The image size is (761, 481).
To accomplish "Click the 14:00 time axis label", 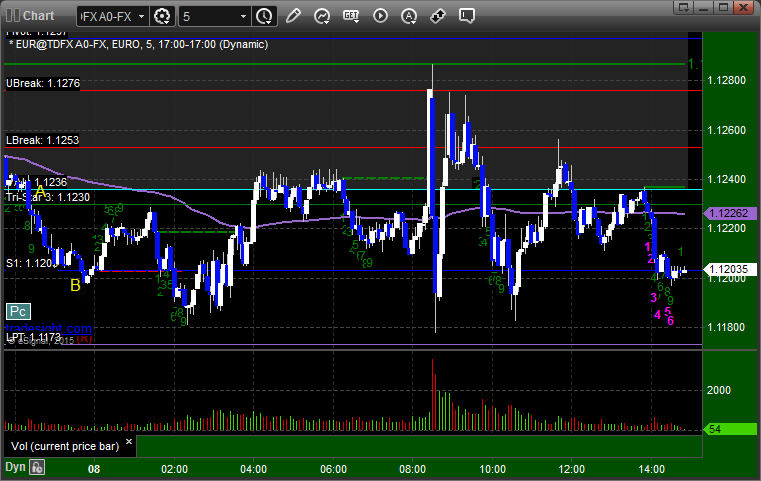I will [651, 469].
